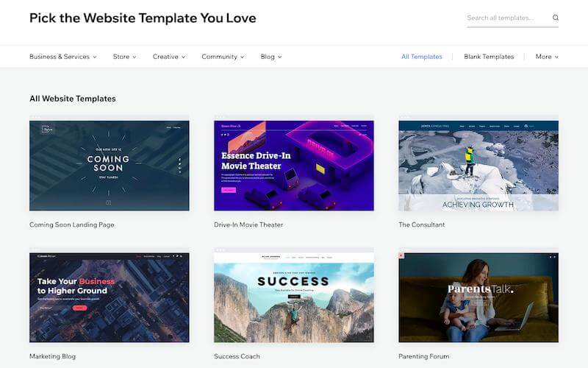Select the All Templates tab
This screenshot has width=588, height=368.
coord(421,57)
